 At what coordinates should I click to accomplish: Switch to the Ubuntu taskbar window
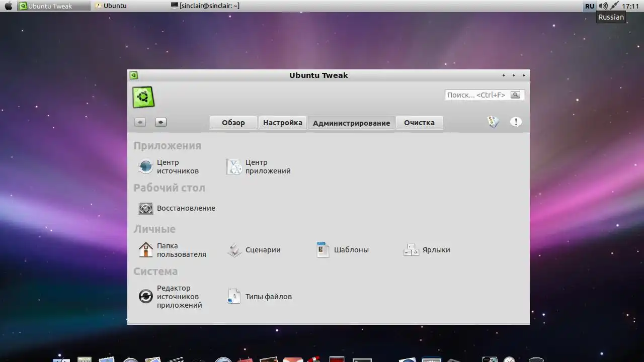(x=111, y=6)
